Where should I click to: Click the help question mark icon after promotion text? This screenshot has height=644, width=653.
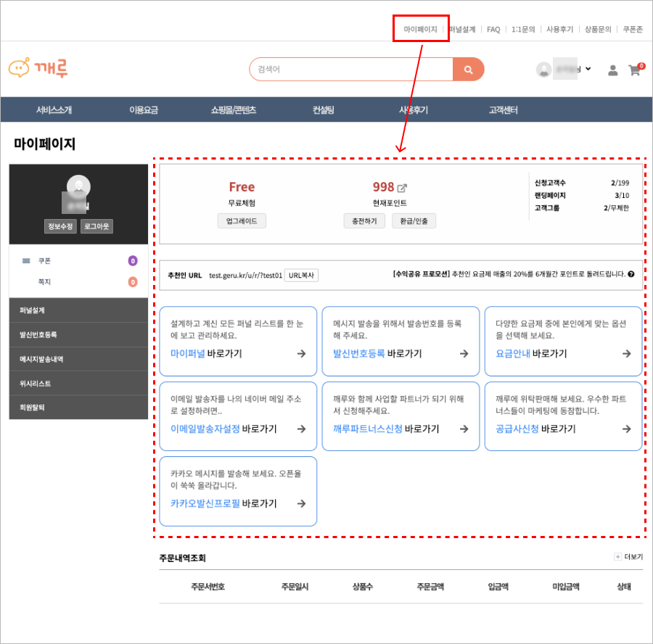pos(631,274)
